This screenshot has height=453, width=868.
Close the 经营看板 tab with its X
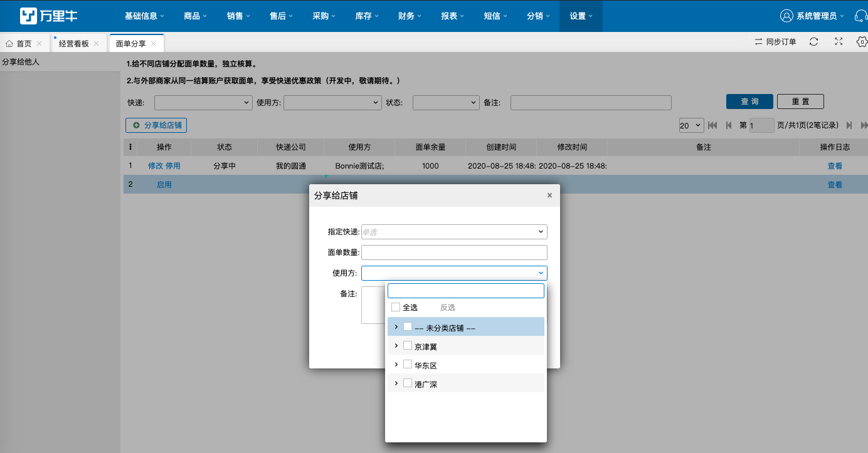click(96, 44)
